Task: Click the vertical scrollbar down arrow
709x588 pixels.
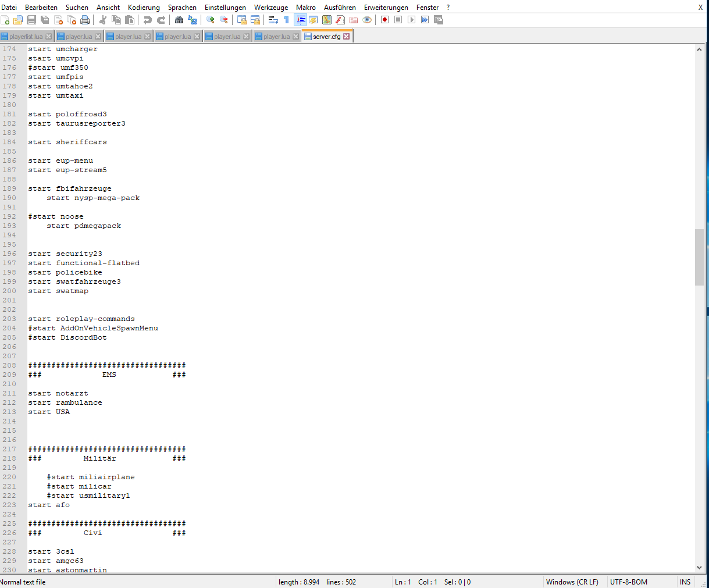Action: pos(699,568)
